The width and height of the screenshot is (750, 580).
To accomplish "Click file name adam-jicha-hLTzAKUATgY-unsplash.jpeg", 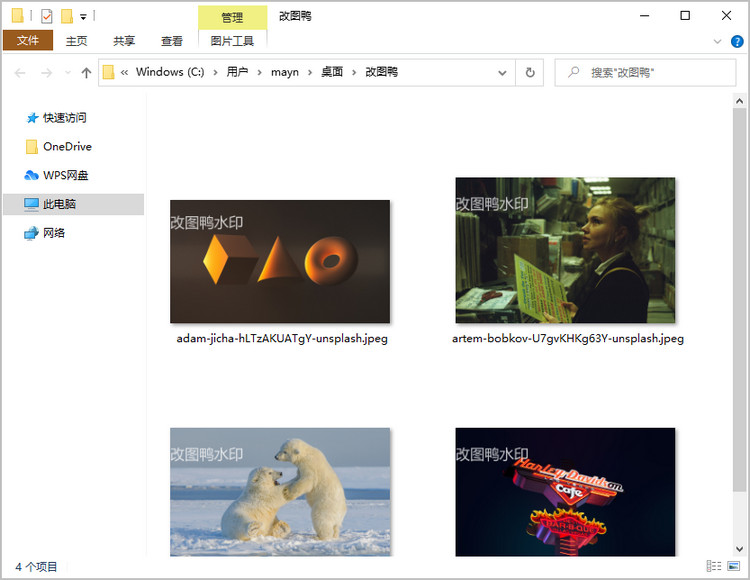I will [282, 339].
